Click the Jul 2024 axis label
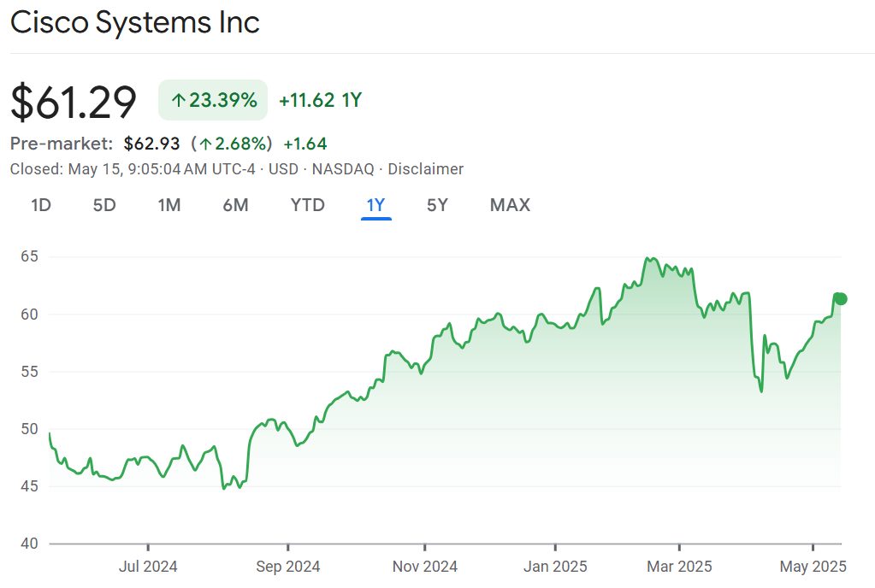This screenshot has width=875, height=588. pos(148,566)
